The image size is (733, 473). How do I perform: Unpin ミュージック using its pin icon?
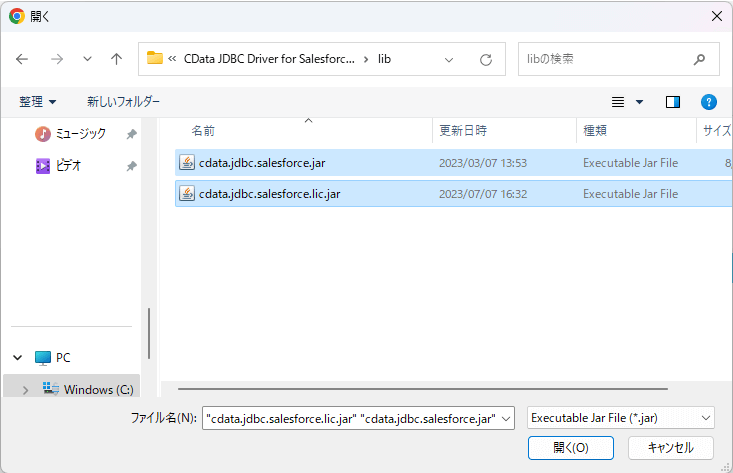click(x=131, y=134)
